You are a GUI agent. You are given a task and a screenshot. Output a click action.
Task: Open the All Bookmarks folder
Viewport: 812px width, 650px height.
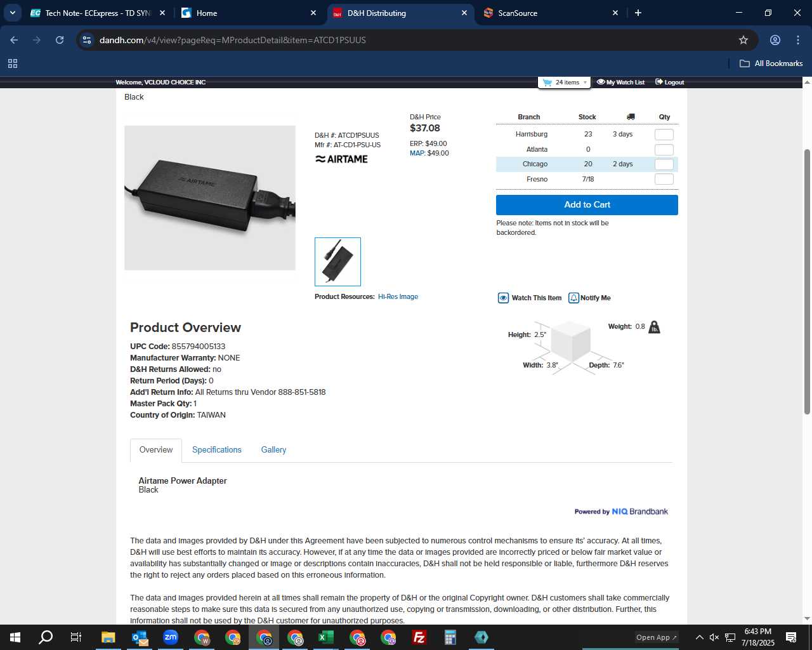[x=771, y=63]
